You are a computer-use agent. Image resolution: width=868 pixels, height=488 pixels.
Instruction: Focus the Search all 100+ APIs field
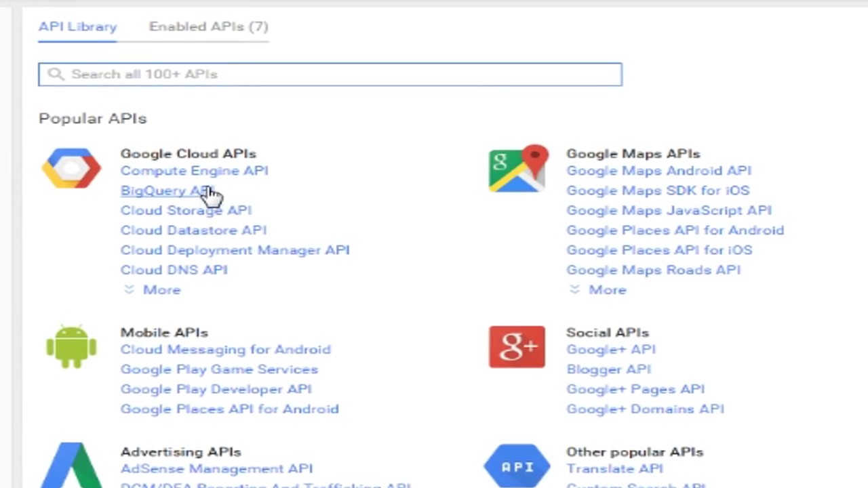[x=330, y=75]
